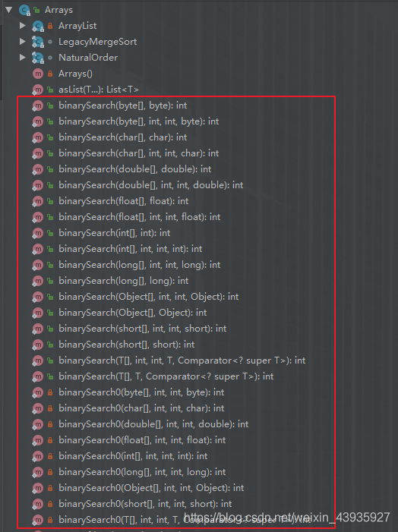
Task: Select binarySearch0(double[], int, int, double): int
Action: [153, 424]
